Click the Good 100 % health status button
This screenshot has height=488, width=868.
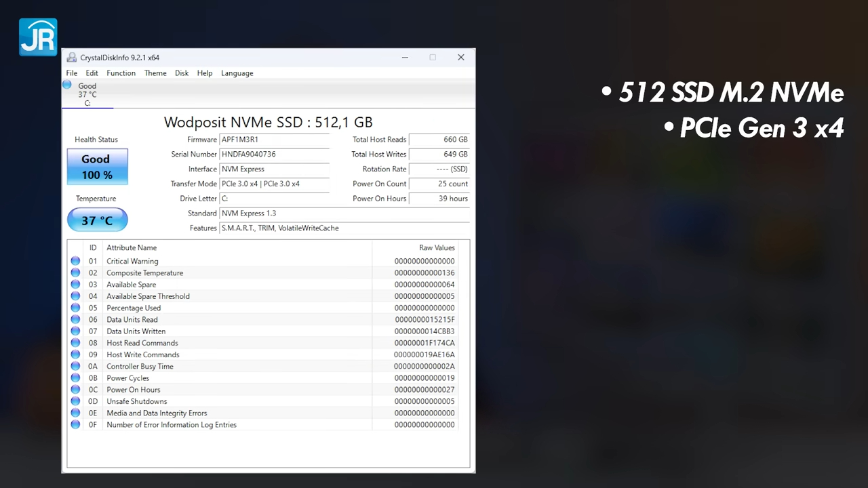(x=97, y=167)
